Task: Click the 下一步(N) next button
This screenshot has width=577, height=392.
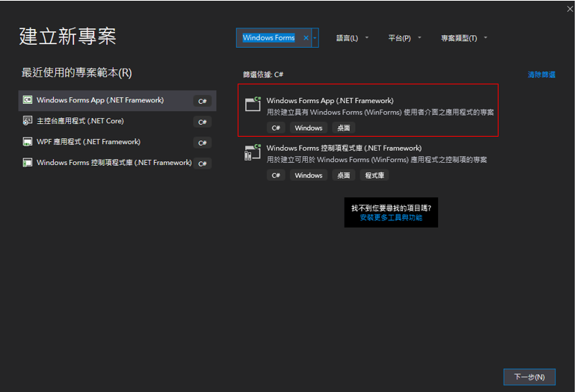Action: [529, 377]
